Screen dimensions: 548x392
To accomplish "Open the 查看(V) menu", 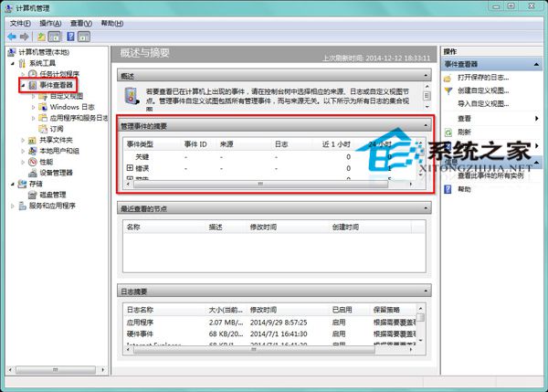I will 81,24.
